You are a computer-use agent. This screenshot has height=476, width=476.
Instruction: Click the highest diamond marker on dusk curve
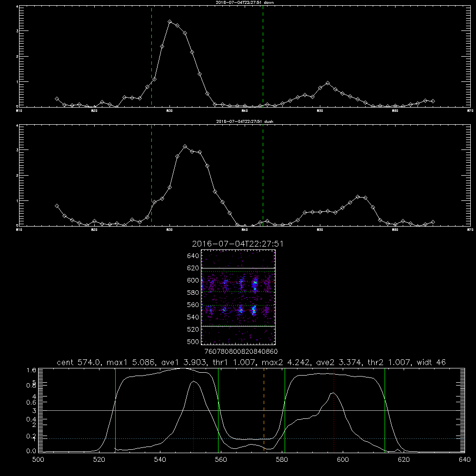point(185,147)
